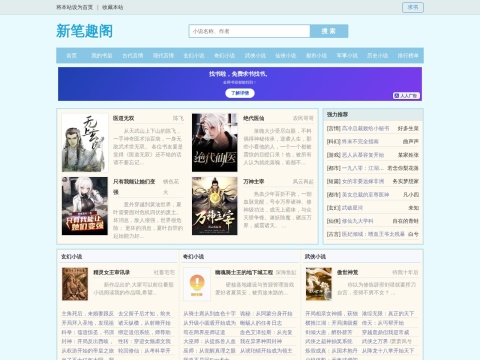Click the 精灵女王审讯录 title
Image resolution: width=480 pixels, height=360 pixels.
click(x=111, y=272)
